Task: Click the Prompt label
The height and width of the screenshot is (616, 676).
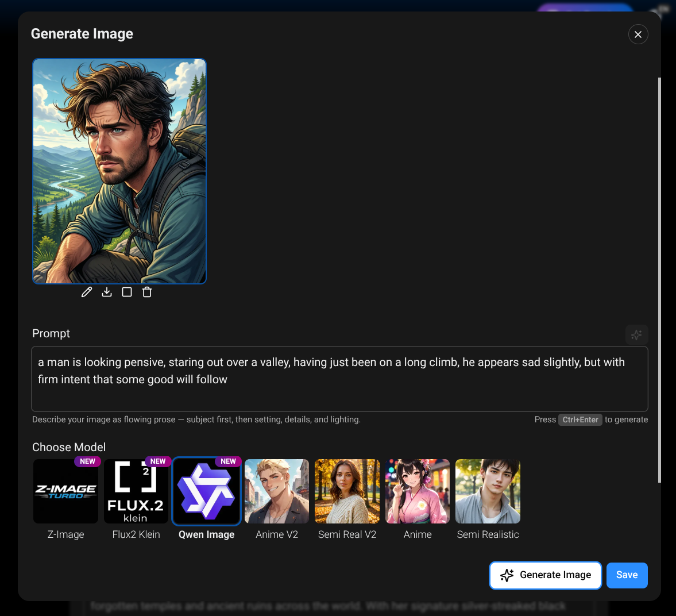Action: pos(51,333)
